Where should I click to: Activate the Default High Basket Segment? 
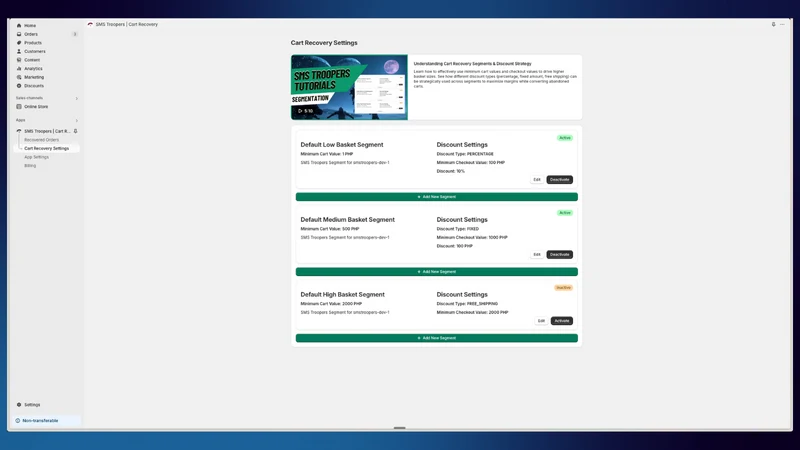(562, 321)
